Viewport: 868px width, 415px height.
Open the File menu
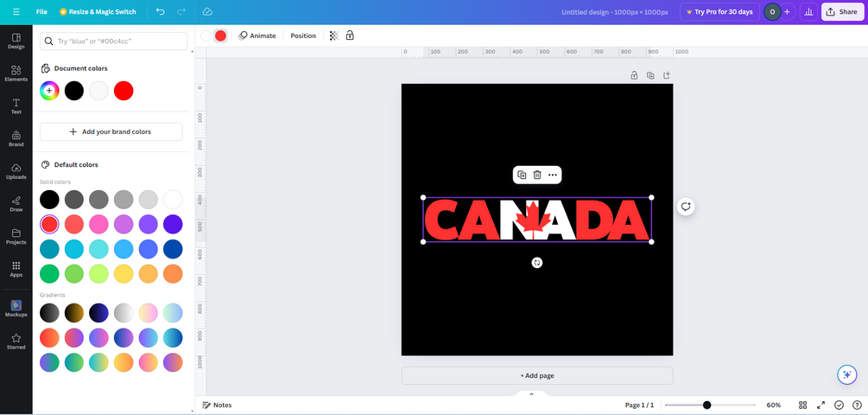(x=41, y=11)
